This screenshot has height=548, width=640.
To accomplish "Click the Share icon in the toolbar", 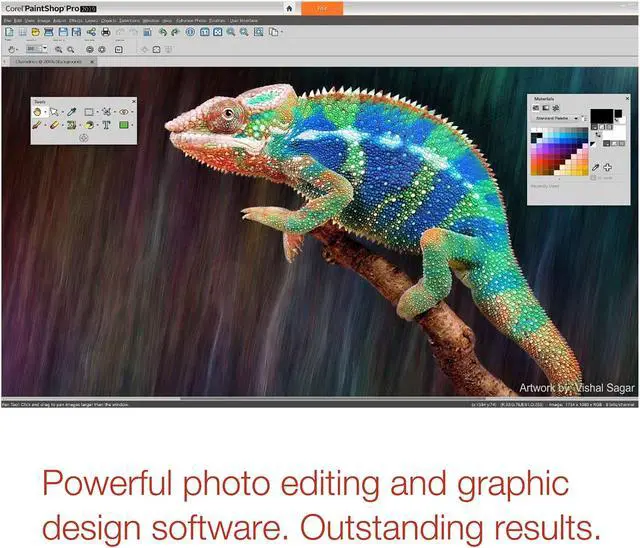I will [91, 32].
